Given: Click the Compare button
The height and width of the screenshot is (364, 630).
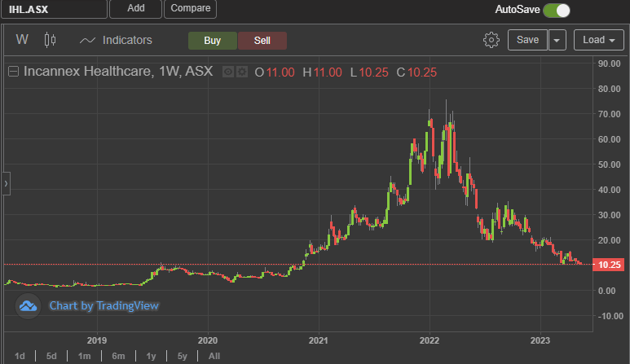Looking at the screenshot, I should coord(191,8).
